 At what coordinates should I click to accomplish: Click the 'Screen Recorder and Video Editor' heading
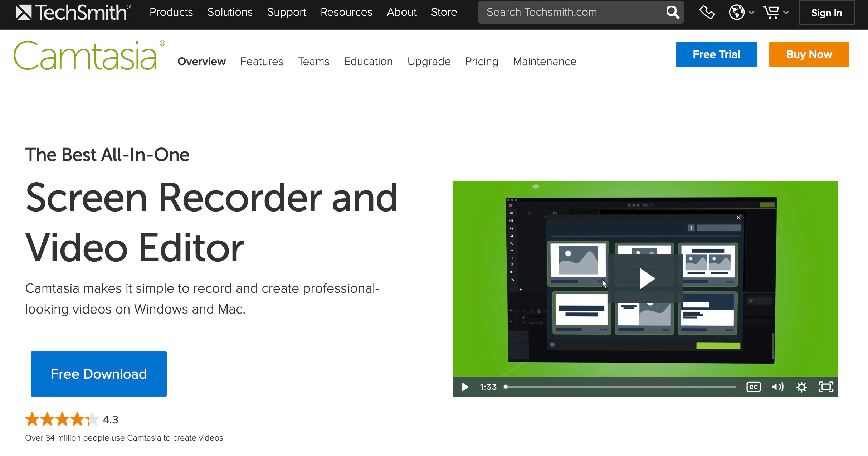211,222
